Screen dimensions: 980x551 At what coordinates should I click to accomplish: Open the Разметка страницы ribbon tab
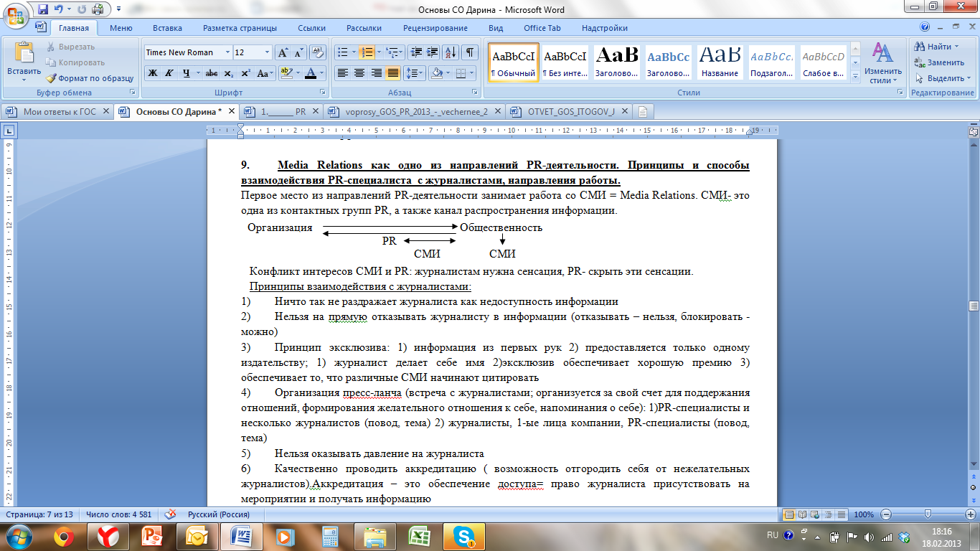point(240,28)
